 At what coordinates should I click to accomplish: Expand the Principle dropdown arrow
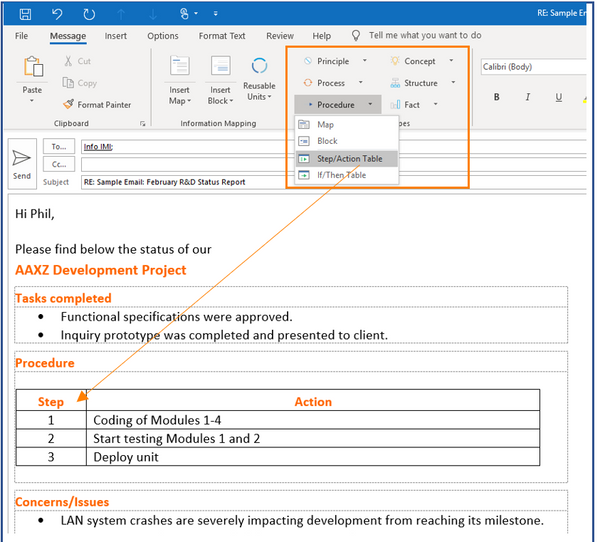(365, 60)
